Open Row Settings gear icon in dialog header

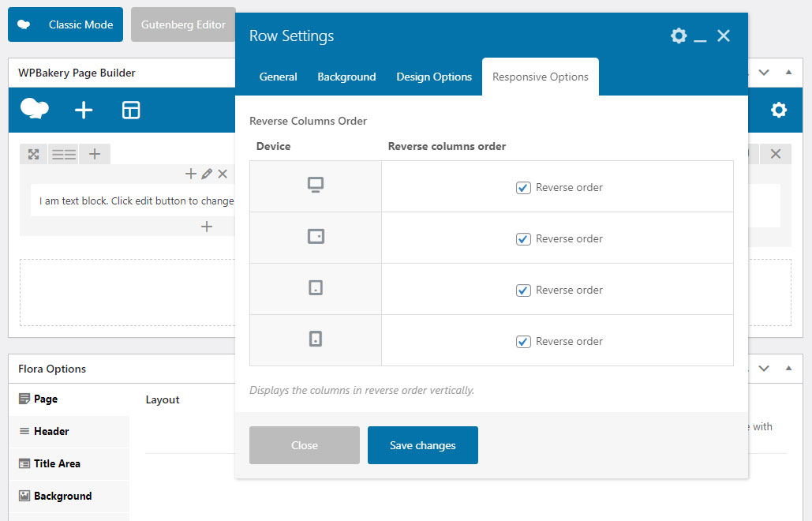(x=678, y=36)
